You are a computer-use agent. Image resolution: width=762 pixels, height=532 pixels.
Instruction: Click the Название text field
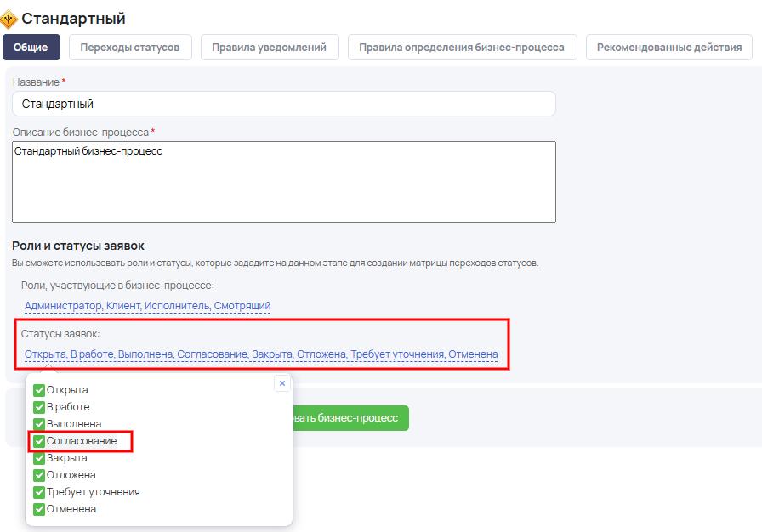tap(283, 104)
